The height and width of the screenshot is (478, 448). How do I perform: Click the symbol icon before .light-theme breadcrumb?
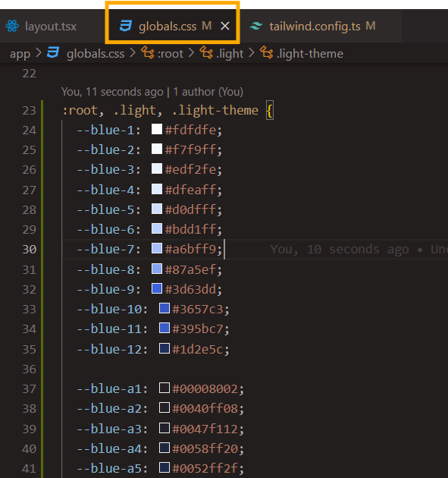coord(267,53)
